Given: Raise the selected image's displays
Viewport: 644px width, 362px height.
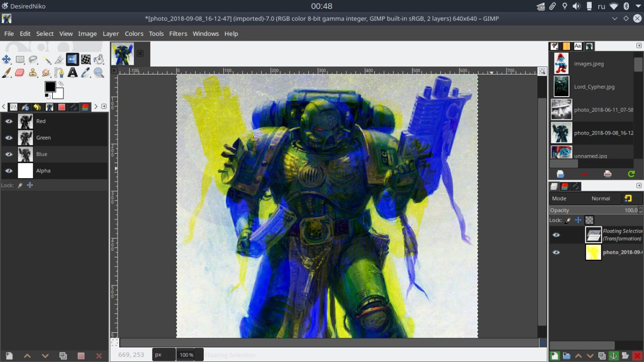Looking at the screenshot, I should pyautogui.click(x=560, y=174).
